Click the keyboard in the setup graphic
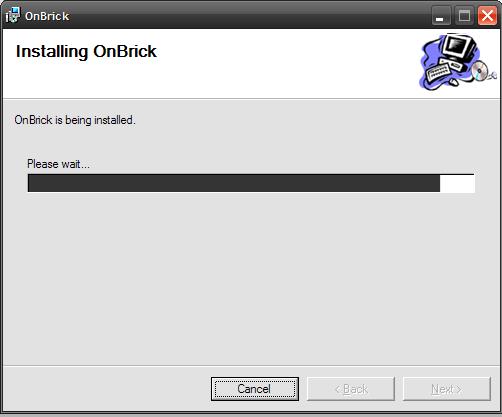The width and height of the screenshot is (502, 417). click(438, 72)
